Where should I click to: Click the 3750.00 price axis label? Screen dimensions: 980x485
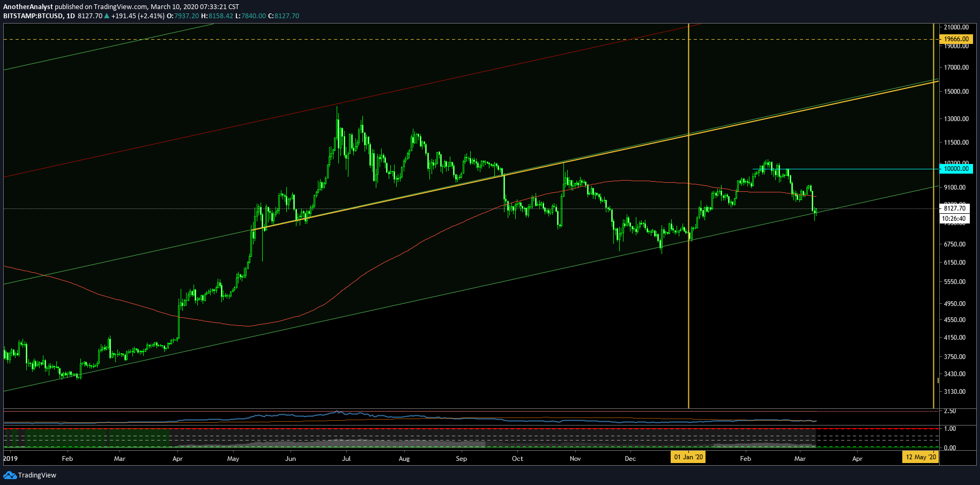(x=955, y=357)
